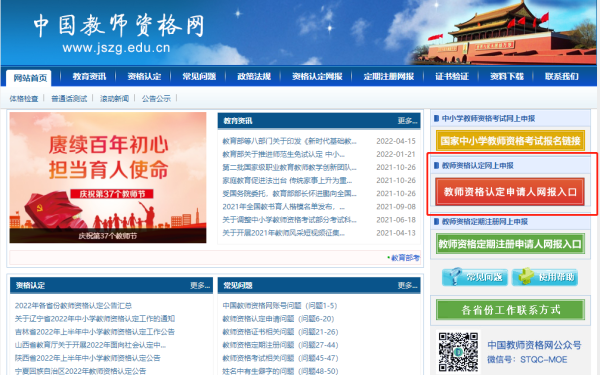Click the green 教师资格定期注册申请人网报入口 button

coord(510,244)
